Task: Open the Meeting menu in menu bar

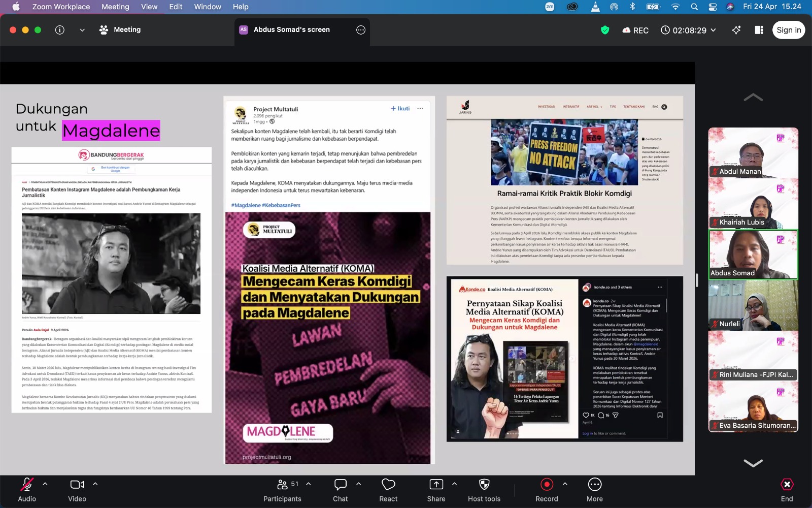Action: (115, 7)
